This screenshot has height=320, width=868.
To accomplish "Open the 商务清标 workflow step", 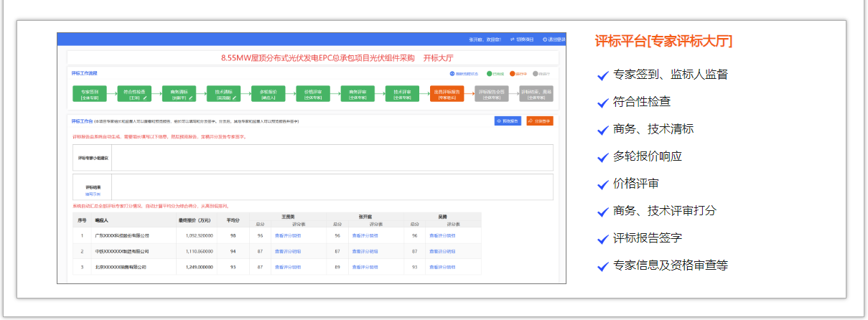I will 179,94.
